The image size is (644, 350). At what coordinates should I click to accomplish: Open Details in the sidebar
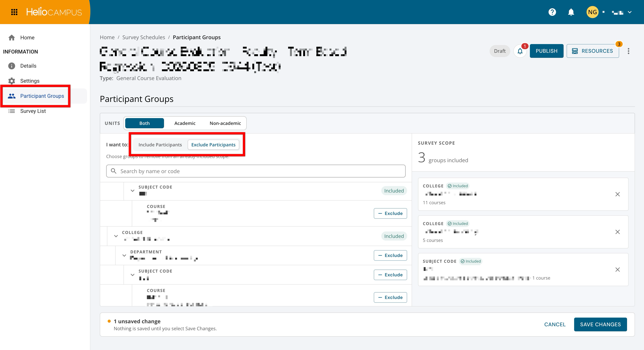[28, 66]
